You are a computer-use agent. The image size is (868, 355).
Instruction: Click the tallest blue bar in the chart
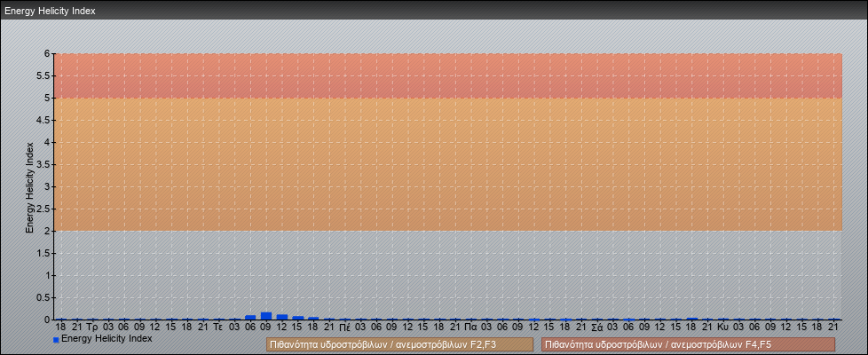coord(266,315)
